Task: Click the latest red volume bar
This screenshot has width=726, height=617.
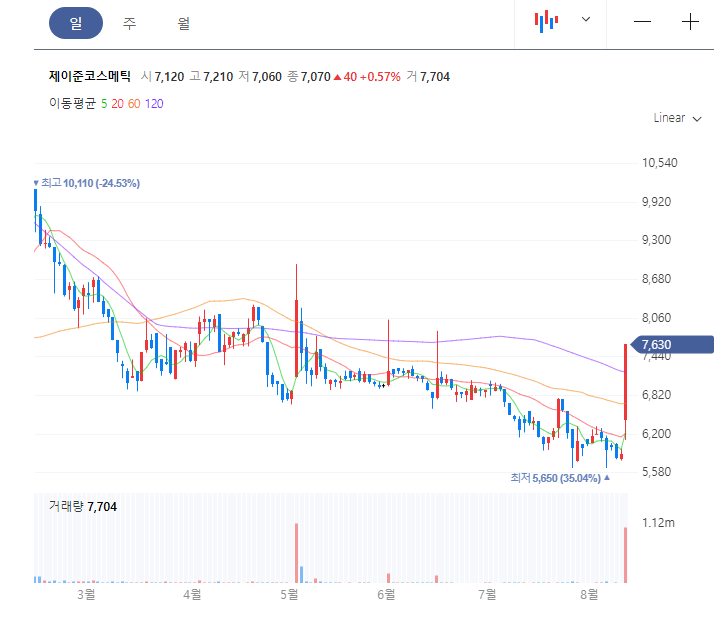Action: pyautogui.click(x=626, y=555)
